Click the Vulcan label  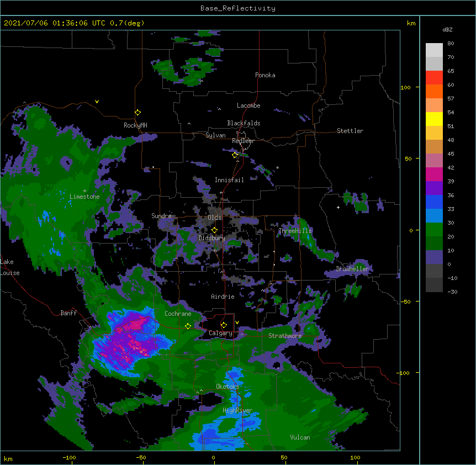[300, 437]
